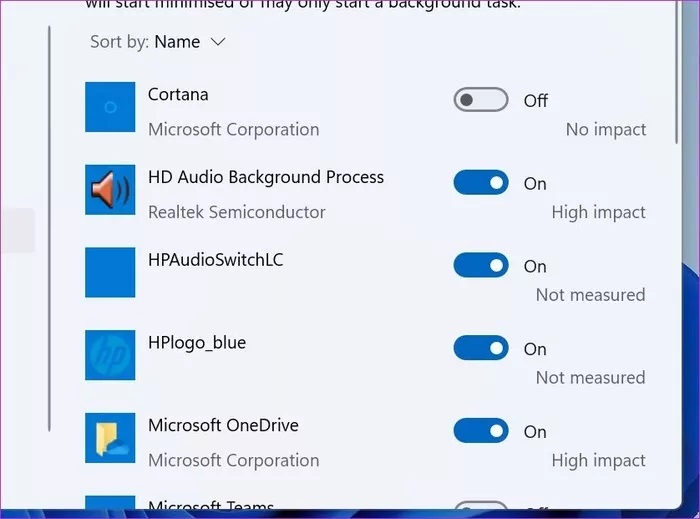Click the Microsoft OneDrive folder icon
700x519 pixels.
point(110,438)
